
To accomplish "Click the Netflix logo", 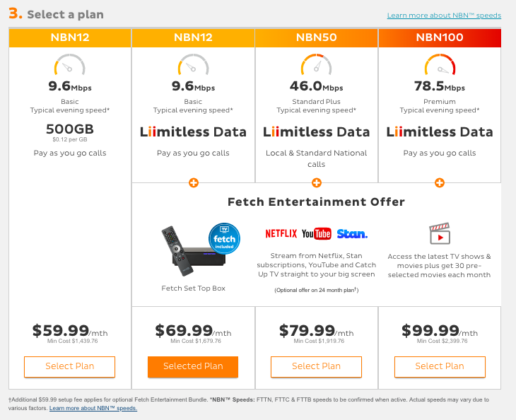I will 281,234.
